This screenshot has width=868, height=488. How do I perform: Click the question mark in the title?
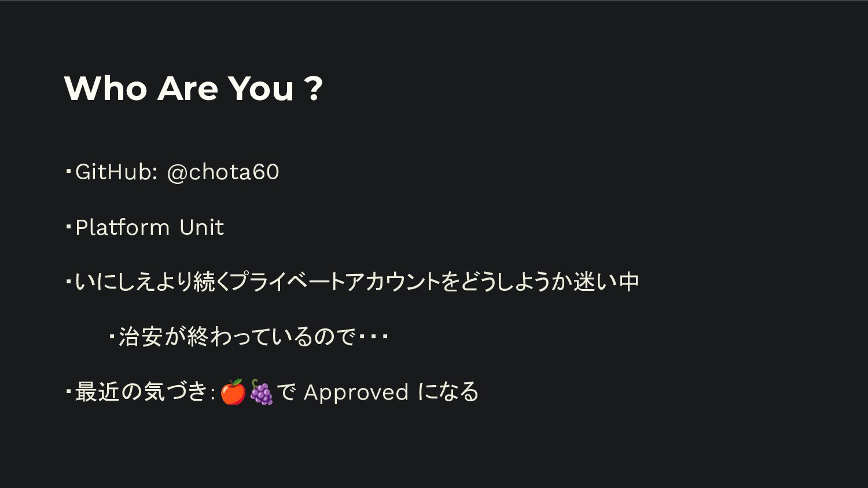tap(313, 88)
